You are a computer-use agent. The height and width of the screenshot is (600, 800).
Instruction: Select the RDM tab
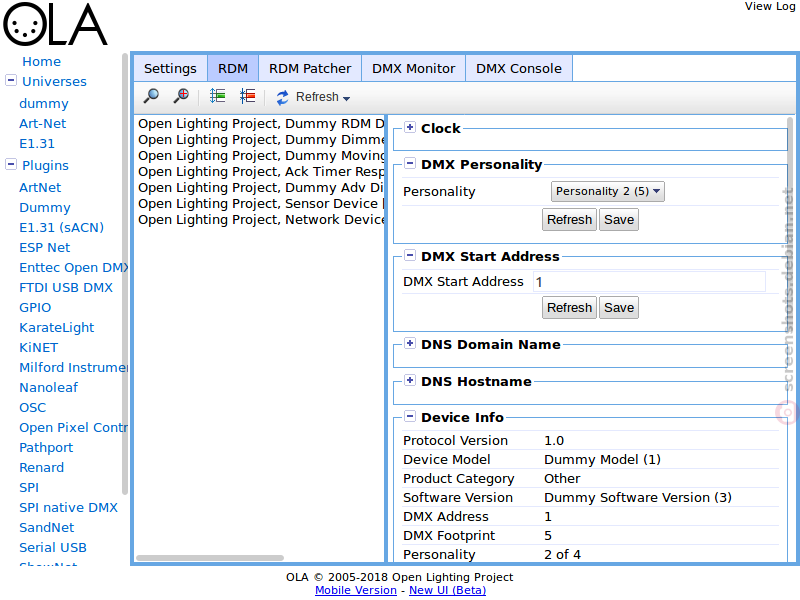pos(233,68)
